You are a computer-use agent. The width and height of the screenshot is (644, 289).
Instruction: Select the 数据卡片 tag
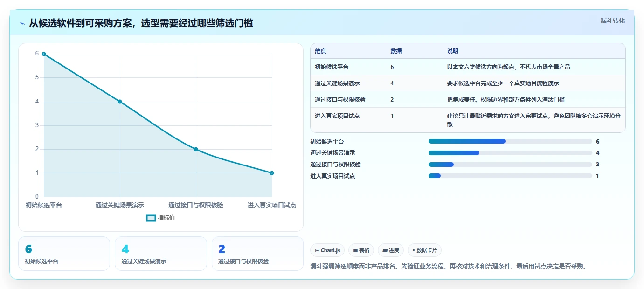(x=424, y=250)
